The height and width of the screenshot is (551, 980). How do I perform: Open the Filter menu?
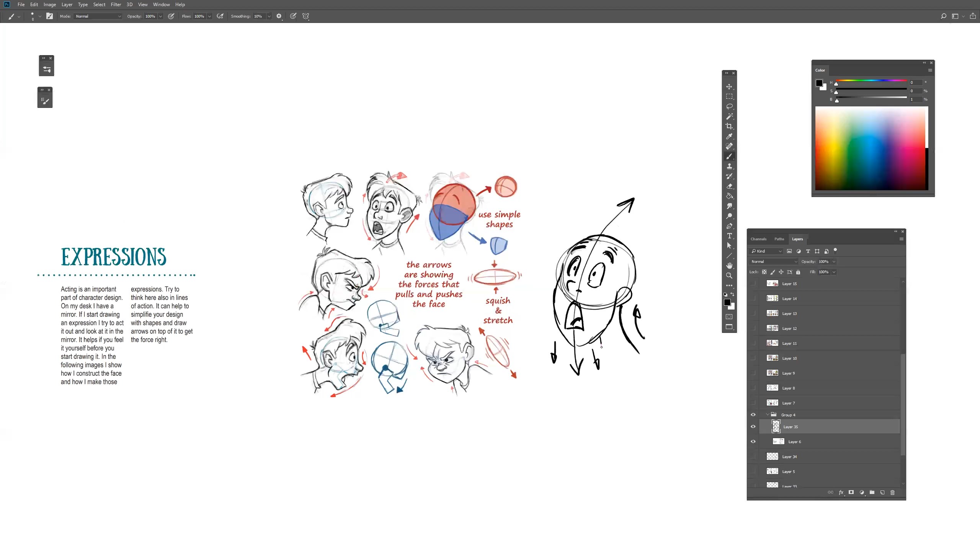pyautogui.click(x=116, y=5)
